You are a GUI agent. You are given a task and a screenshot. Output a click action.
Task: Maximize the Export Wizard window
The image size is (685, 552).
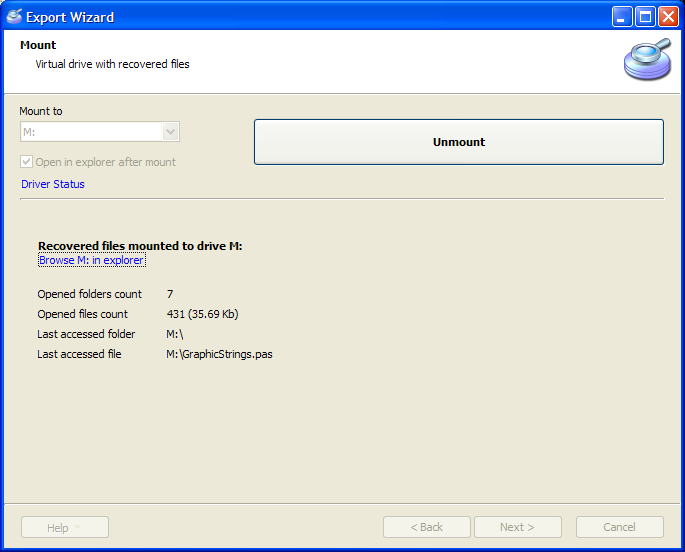[645, 17]
